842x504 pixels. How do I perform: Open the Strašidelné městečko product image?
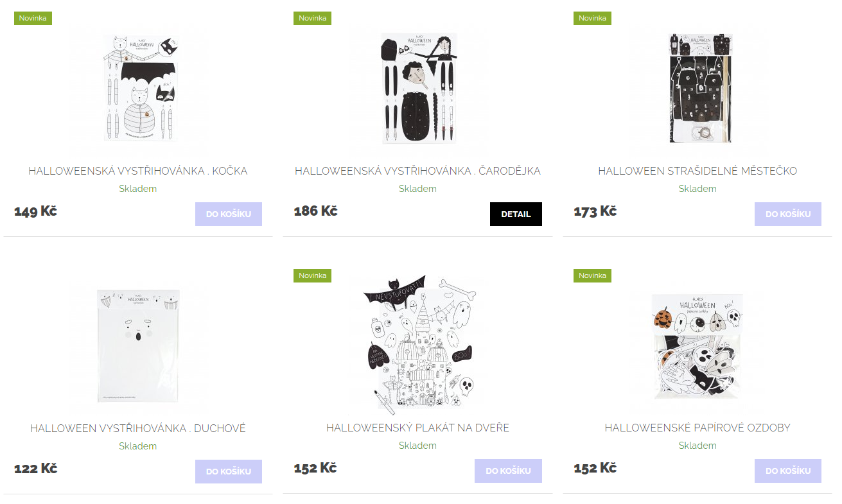tap(699, 88)
